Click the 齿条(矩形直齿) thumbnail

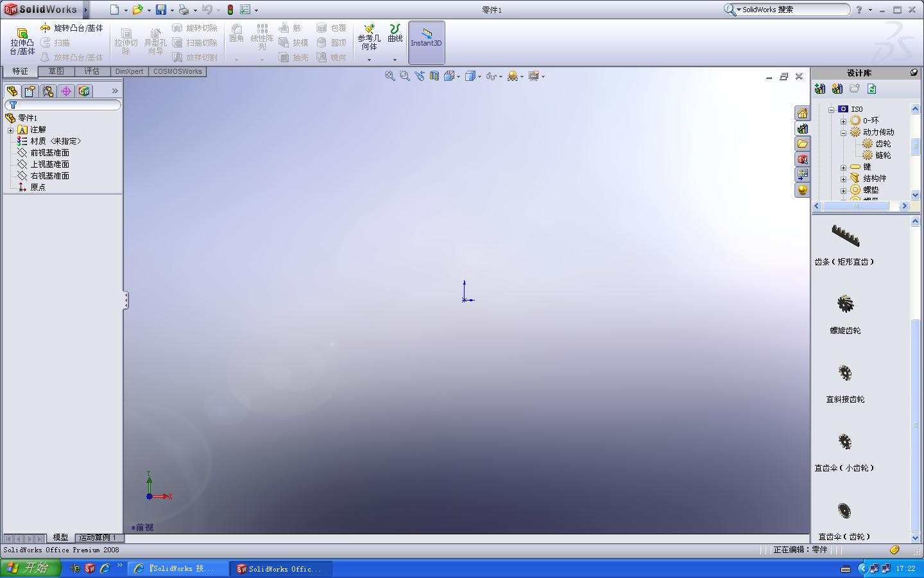845,236
